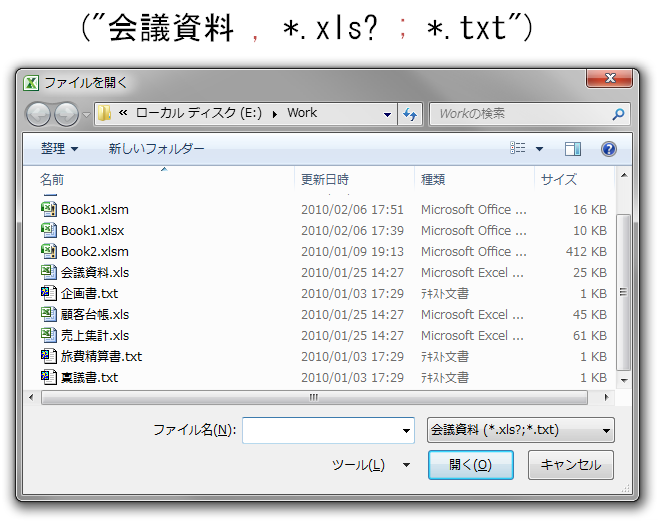Image resolution: width=658 pixels, height=523 pixels.
Task: Open the view options dropdown arrow
Action: [539, 149]
